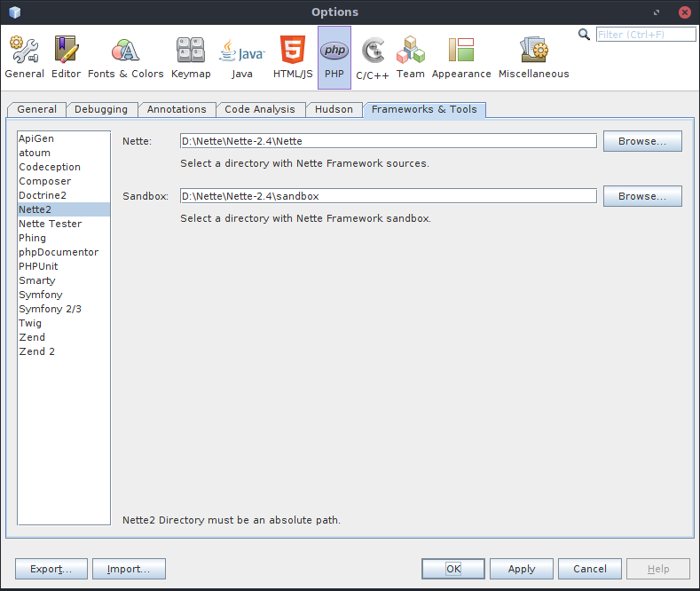Browse for the Sandbox directory
Screen dimensions: 700x591
pyautogui.click(x=642, y=196)
